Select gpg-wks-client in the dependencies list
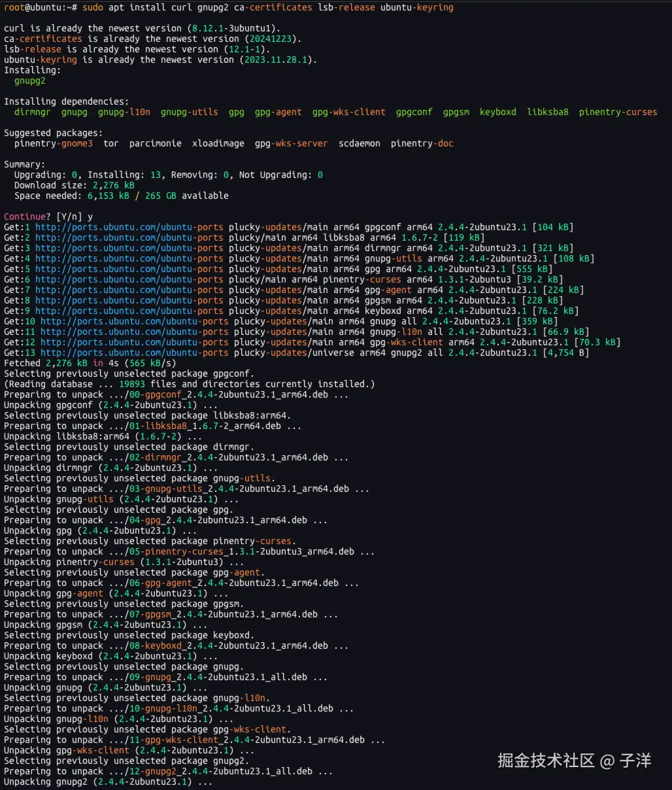 pos(349,112)
